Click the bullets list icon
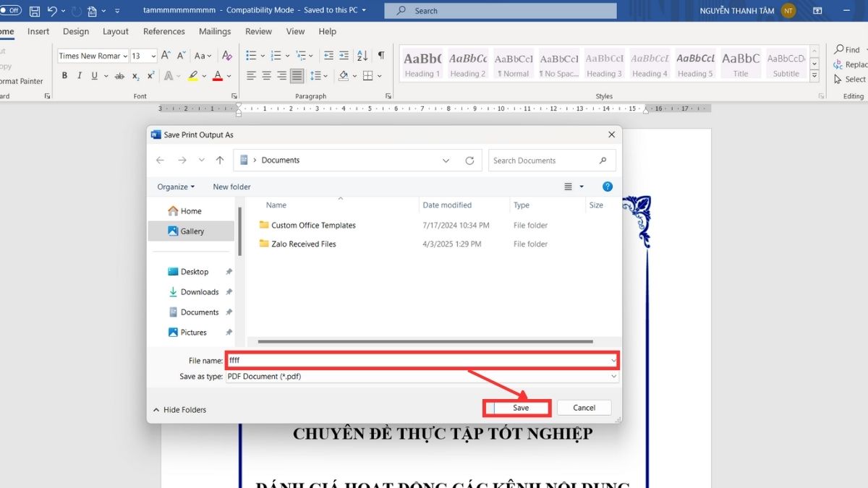 (251, 56)
